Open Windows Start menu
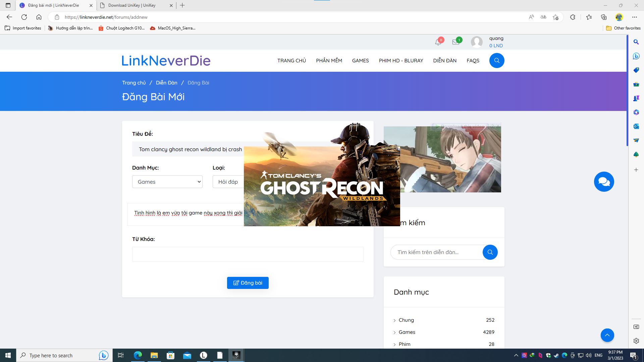 [x=8, y=355]
